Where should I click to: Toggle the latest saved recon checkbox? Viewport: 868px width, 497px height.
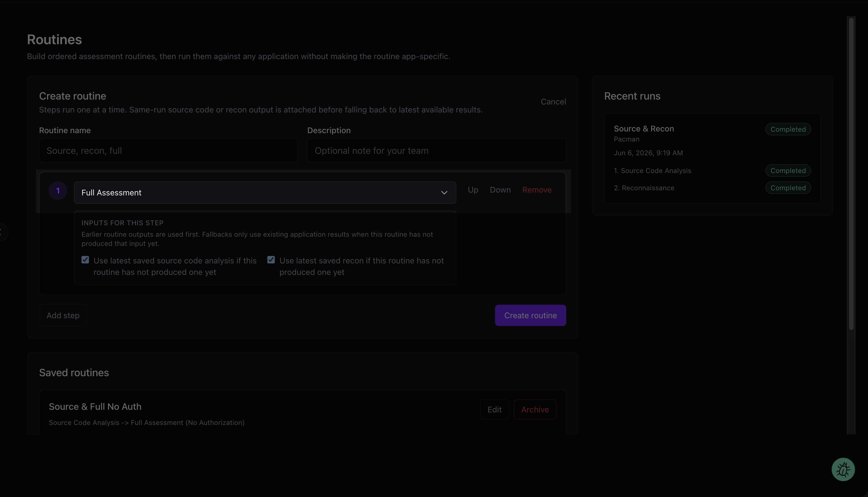click(x=271, y=260)
